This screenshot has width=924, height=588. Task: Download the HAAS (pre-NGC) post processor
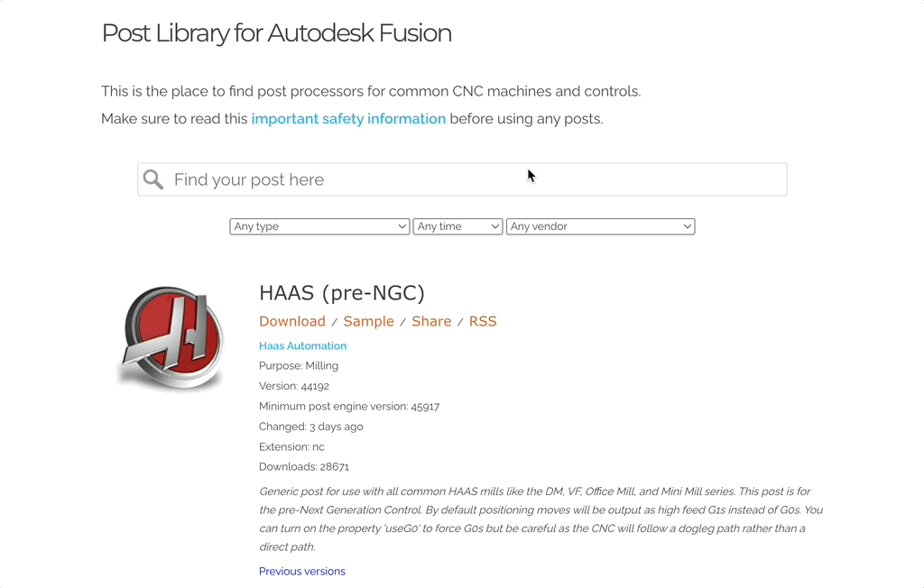(x=291, y=321)
